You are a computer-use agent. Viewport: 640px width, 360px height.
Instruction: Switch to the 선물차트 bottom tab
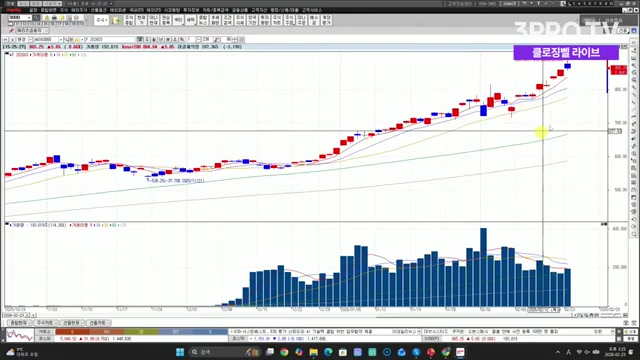click(x=98, y=323)
